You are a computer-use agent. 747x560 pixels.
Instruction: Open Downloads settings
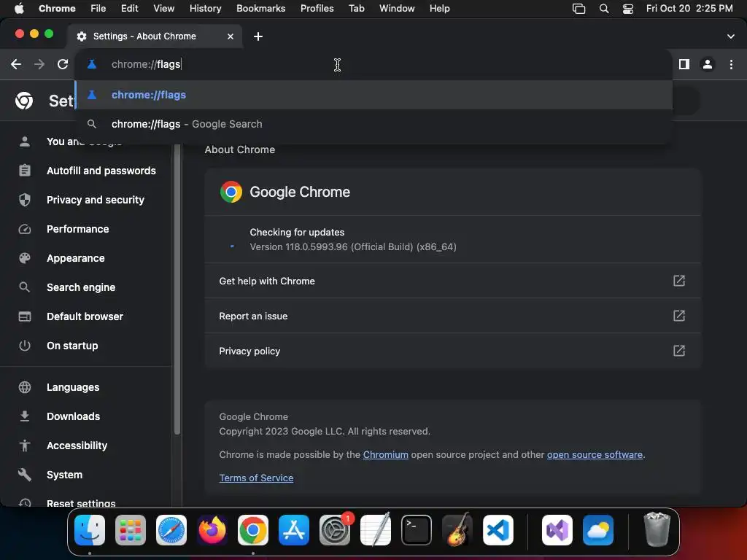pyautogui.click(x=74, y=416)
